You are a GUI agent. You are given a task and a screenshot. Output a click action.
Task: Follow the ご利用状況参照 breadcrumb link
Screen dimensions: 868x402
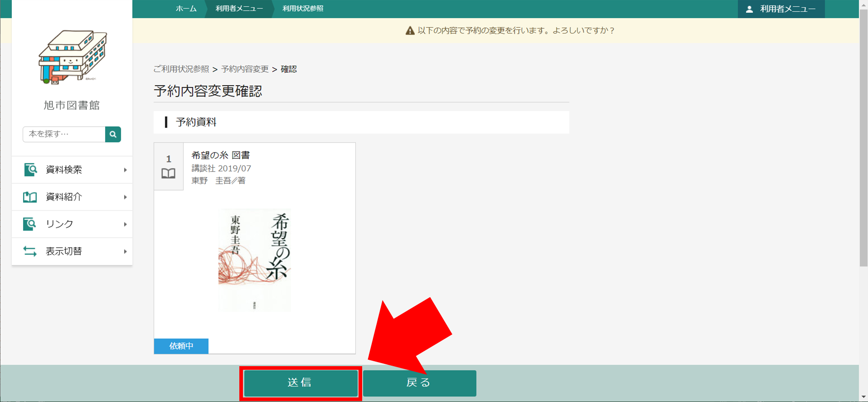point(181,69)
